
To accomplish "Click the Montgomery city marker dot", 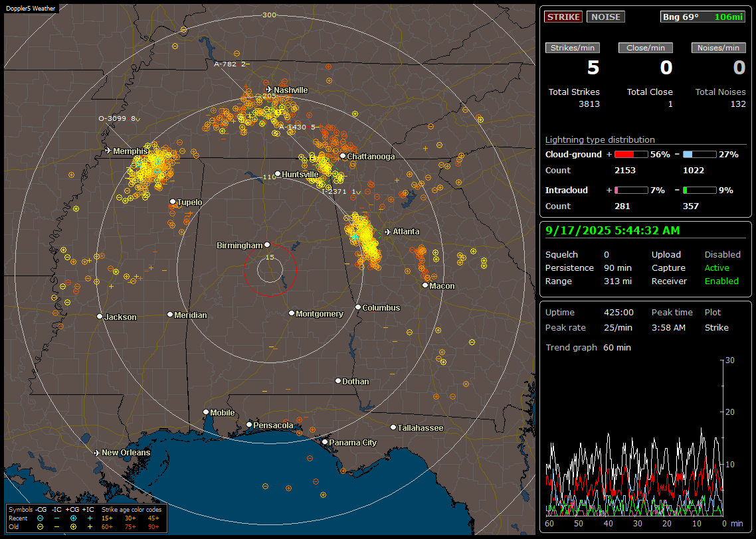I will click(x=291, y=313).
